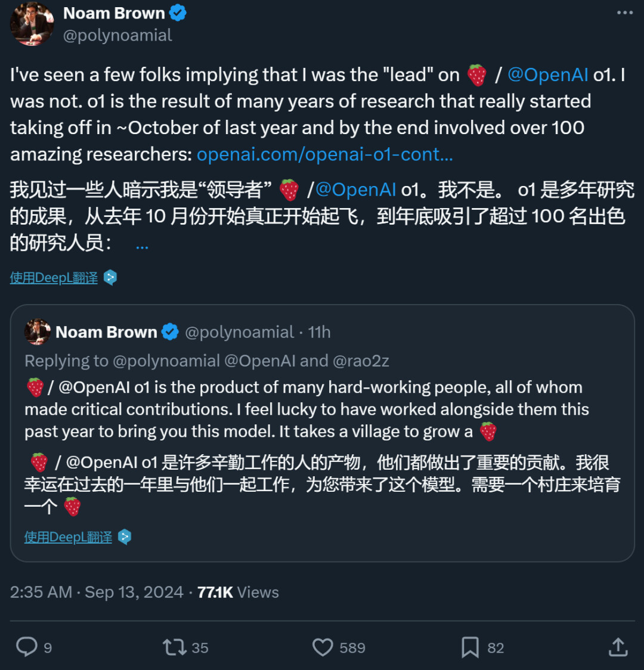Viewport: 644px width, 670px height.
Task: Click the 2:35 AM · Sep 13, 2024 timestamp
Action: [x=97, y=593]
